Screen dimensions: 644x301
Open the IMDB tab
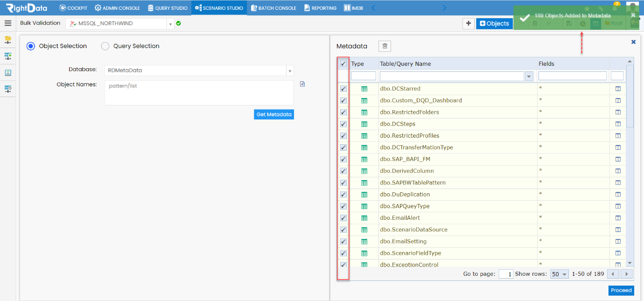[353, 8]
